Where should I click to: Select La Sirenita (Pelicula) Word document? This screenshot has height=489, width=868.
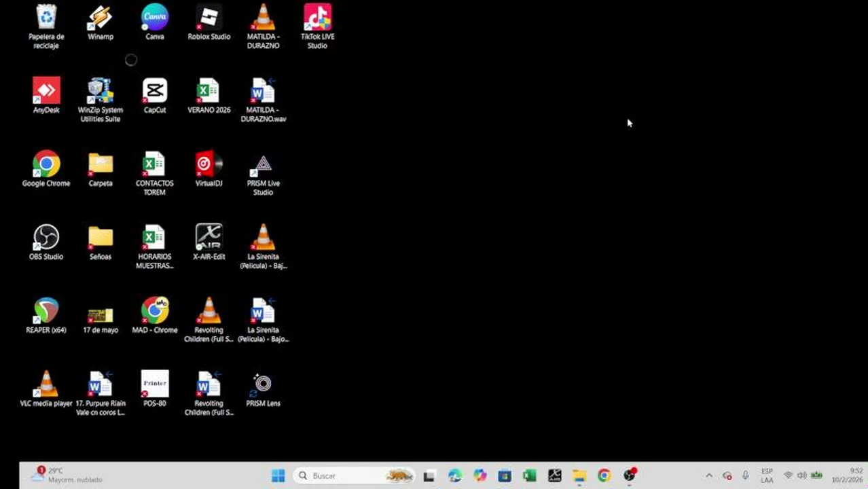[x=264, y=320]
